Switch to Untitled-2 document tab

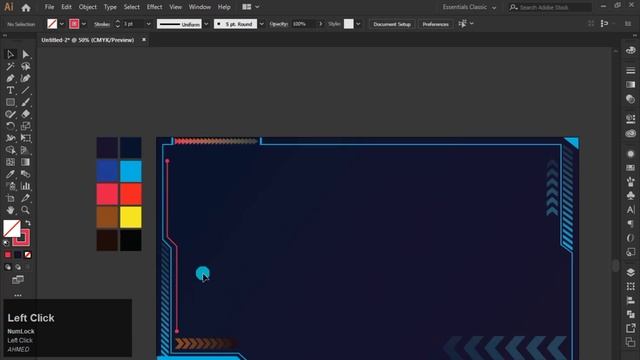click(x=88, y=40)
